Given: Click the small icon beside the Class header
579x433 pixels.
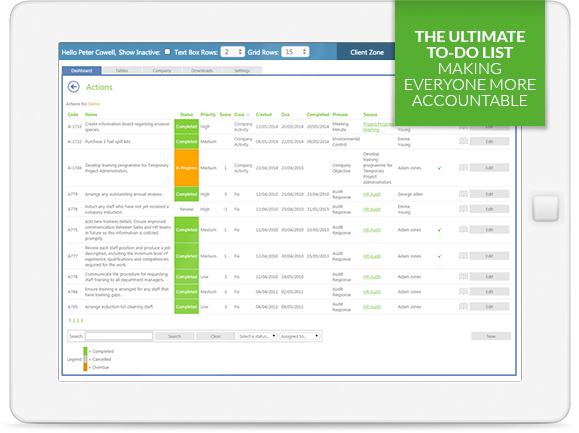Looking at the screenshot, I should coord(248,114).
